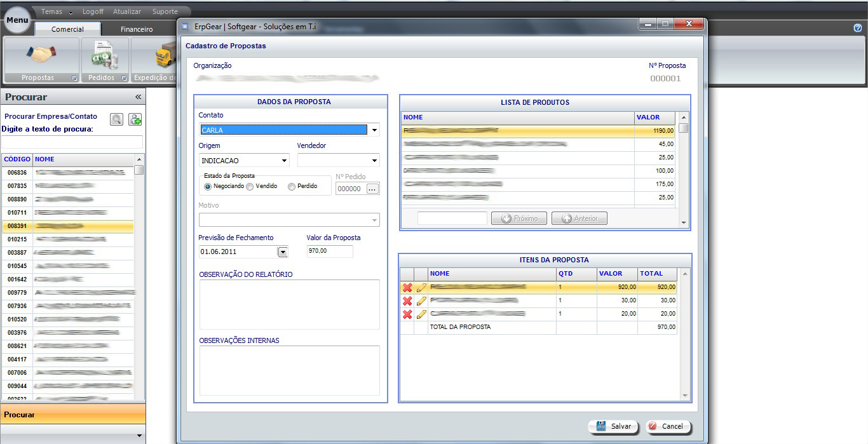
Task: Edit second proposal item using pencil icon
Action: tap(421, 301)
